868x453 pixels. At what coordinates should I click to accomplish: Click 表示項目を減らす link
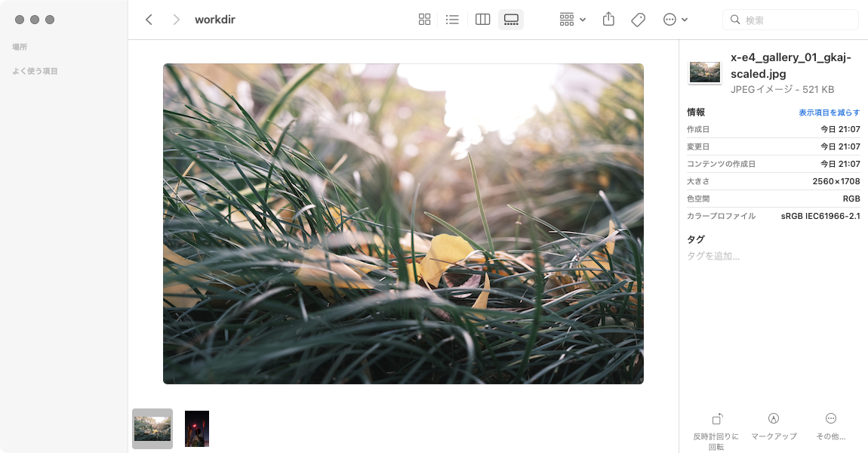(x=829, y=112)
